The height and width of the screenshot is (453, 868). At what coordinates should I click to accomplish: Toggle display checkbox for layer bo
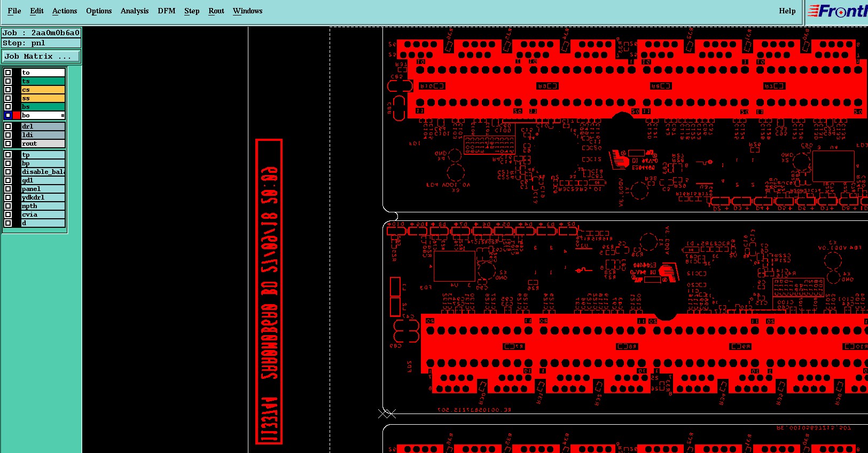(x=8, y=115)
